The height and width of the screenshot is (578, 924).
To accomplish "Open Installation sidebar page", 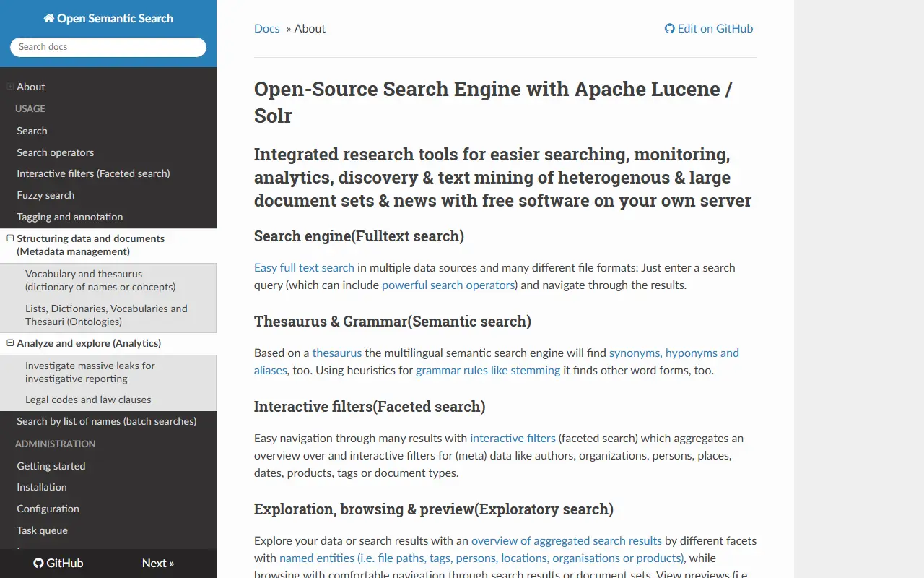I will coord(42,487).
